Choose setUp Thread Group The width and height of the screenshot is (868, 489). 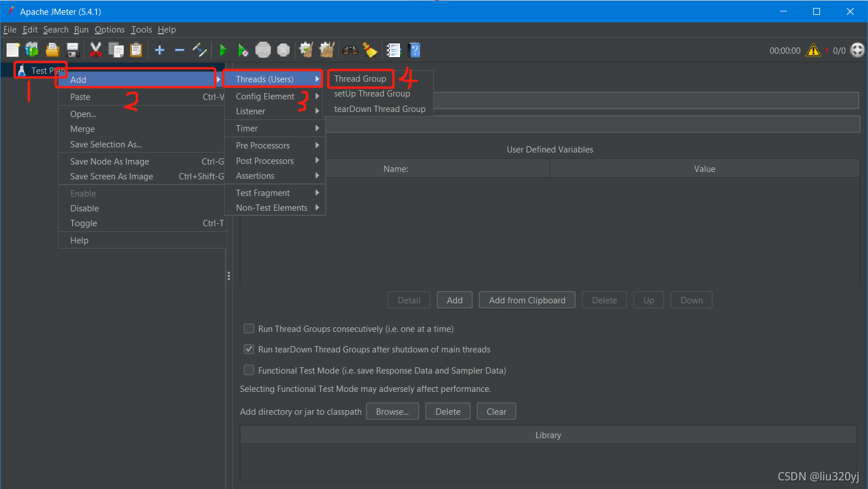[x=372, y=94]
